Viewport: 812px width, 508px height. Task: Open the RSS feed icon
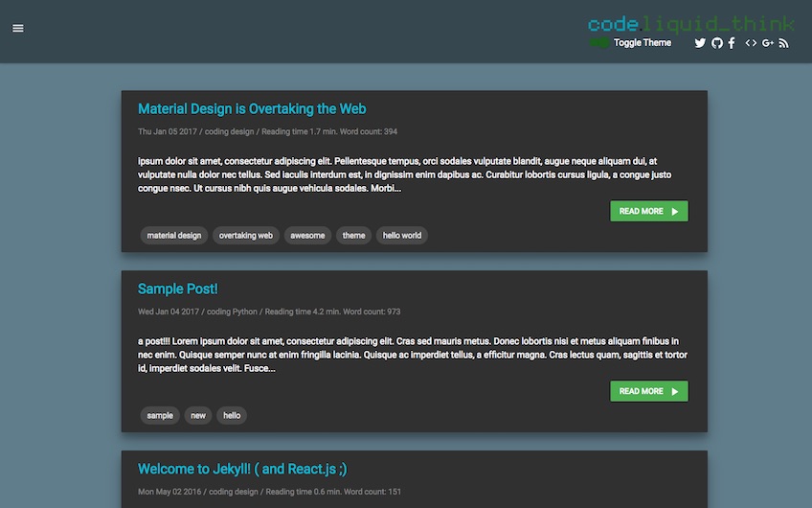point(783,43)
